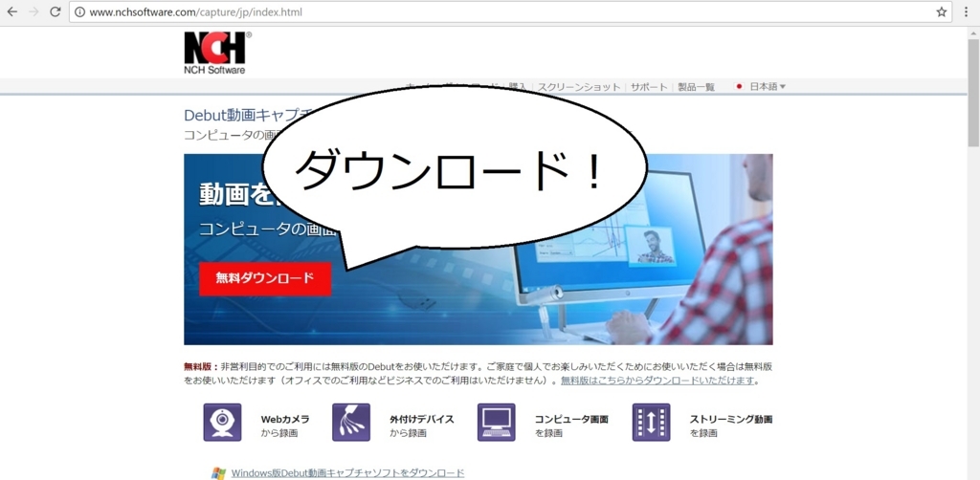Click the red 無料ダウンロード button

click(265, 279)
